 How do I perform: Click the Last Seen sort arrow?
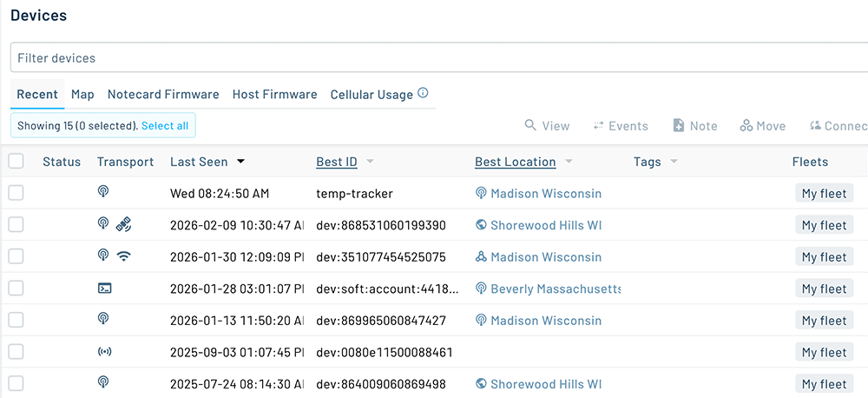tap(240, 162)
